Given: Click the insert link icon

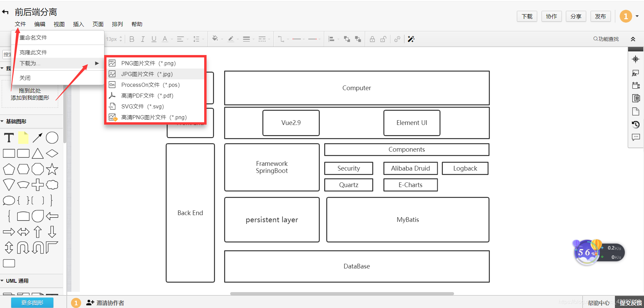Looking at the screenshot, I should click(x=397, y=39).
